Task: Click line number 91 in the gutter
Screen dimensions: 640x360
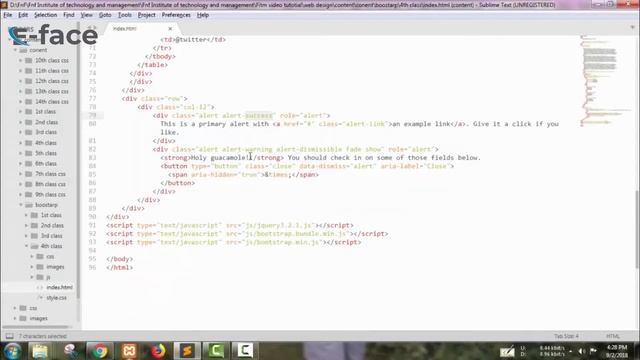Action: [93, 225]
